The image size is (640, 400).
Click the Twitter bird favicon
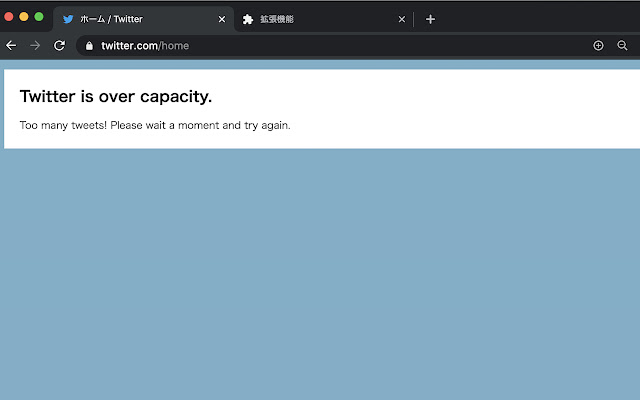point(68,19)
